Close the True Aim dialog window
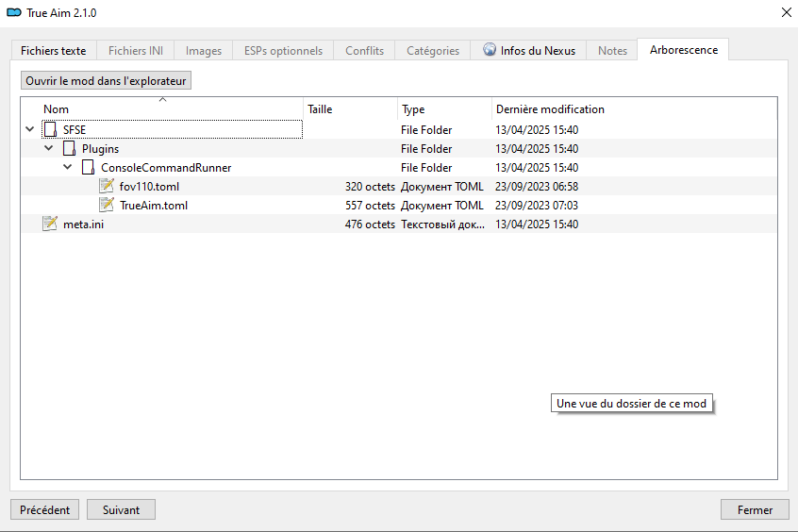Screen dimensions: 798x532 [x=787, y=12]
